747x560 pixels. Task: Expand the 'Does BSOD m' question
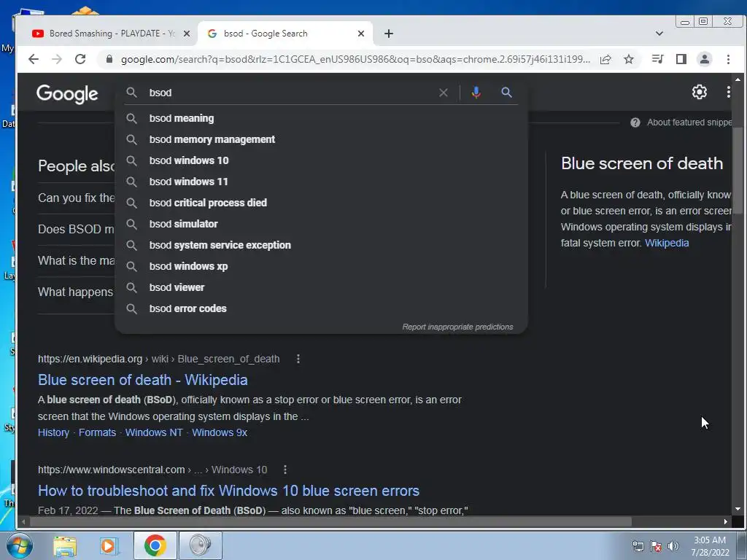click(76, 229)
